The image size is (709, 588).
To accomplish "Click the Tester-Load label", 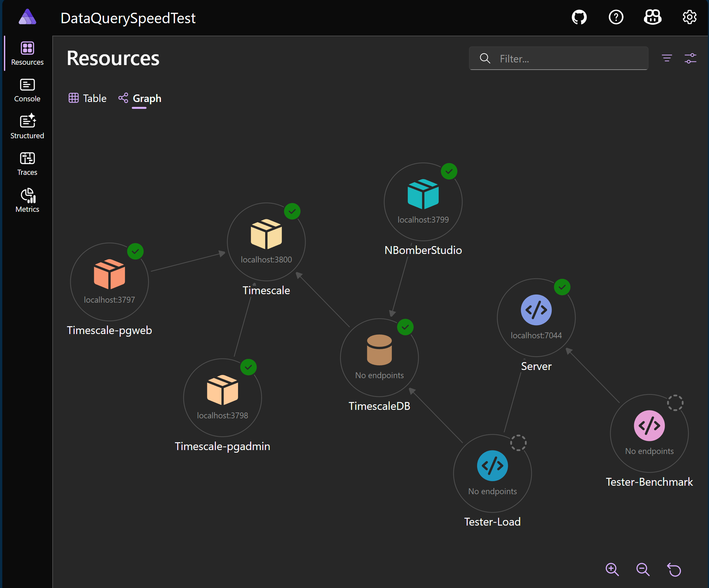I will click(492, 522).
